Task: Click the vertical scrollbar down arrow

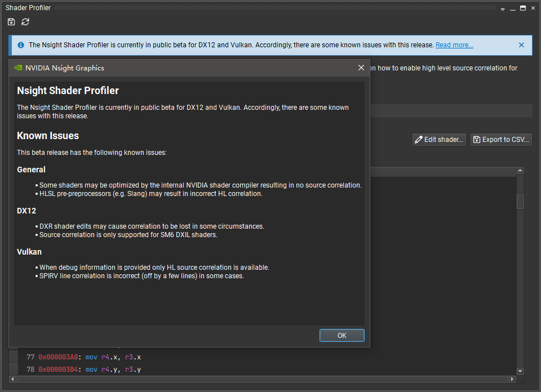Action: click(520, 371)
